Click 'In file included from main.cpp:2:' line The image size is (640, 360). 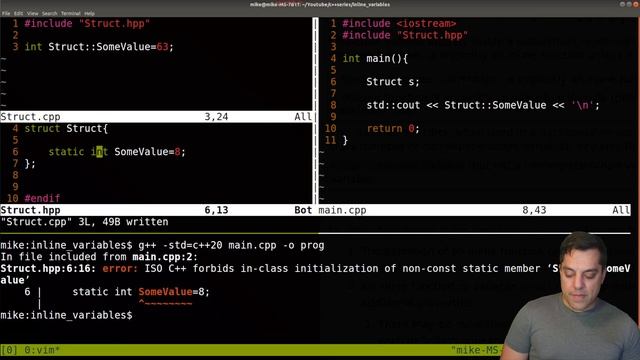point(99,257)
